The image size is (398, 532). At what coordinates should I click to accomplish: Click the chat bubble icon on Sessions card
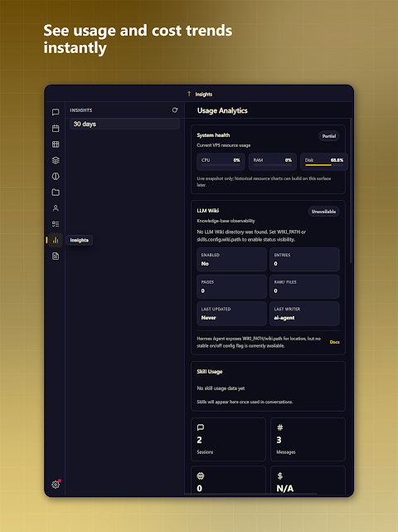pos(201,427)
